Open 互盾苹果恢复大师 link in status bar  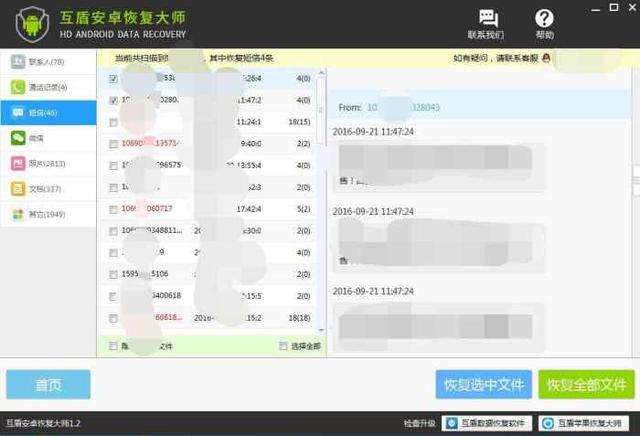[583, 423]
